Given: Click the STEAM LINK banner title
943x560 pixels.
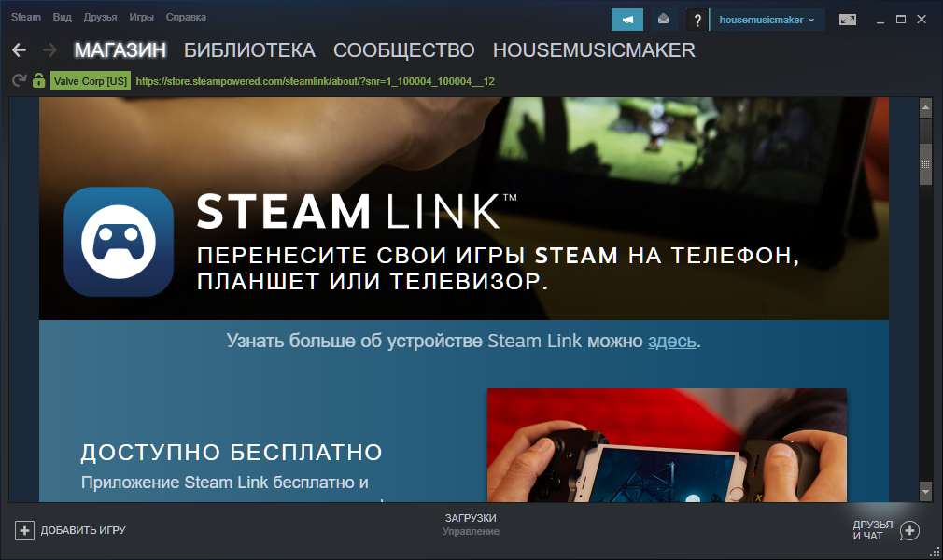Looking at the screenshot, I should click(x=357, y=211).
